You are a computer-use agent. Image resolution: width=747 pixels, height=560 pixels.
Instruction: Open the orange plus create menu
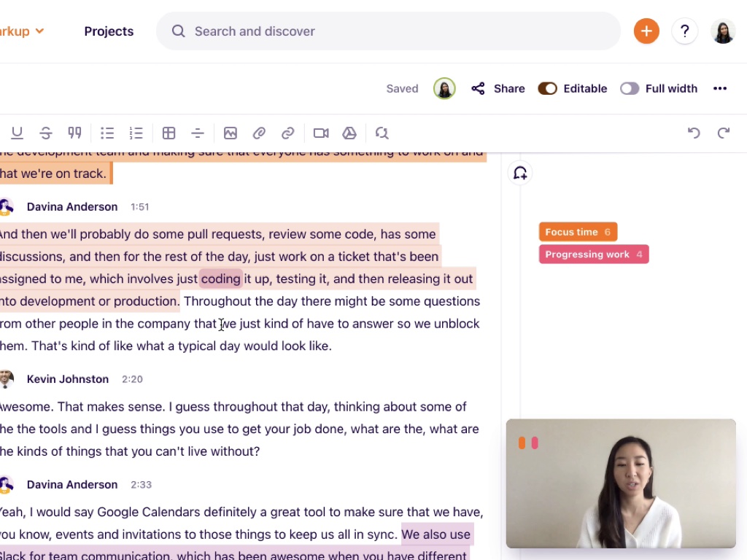(646, 31)
